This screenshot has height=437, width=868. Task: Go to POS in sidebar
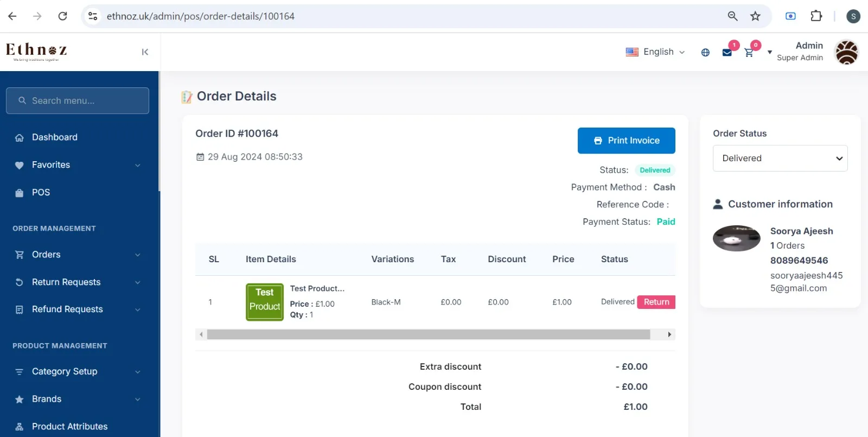coord(41,192)
